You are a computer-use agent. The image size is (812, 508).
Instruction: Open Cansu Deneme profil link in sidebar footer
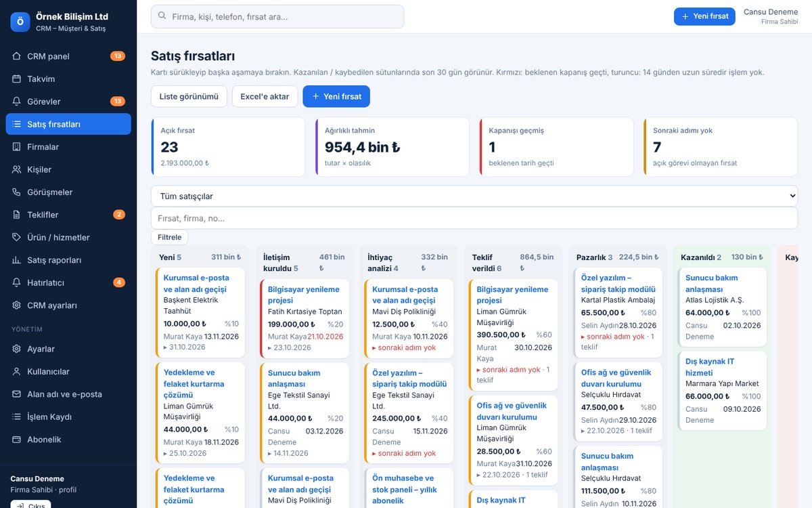click(x=43, y=484)
